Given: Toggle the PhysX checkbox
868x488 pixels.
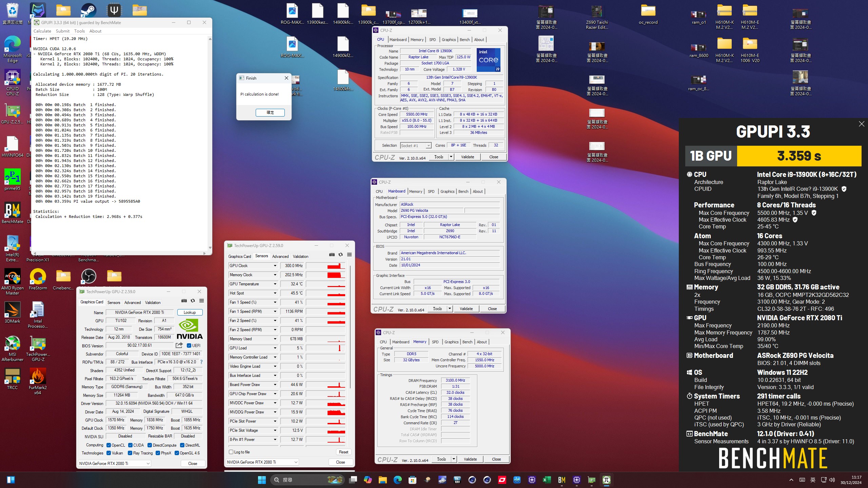Looking at the screenshot, I should click(158, 453).
